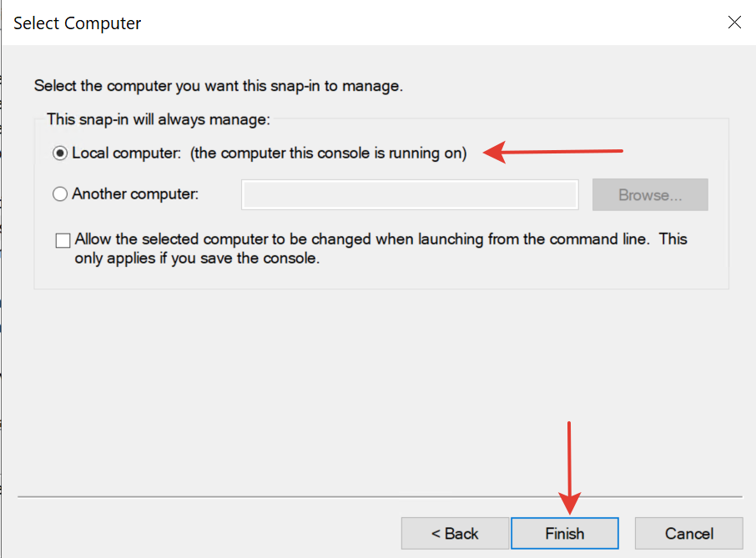Click the red arrow pointing at Local computer

coord(552,153)
